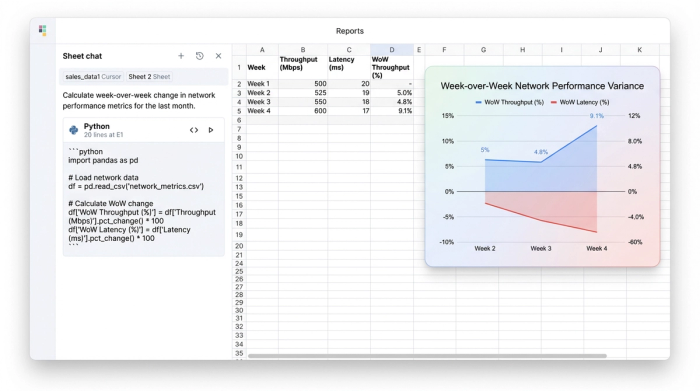Click WoW Throughput (%) legend entry
700x391 pixels.
click(x=510, y=102)
